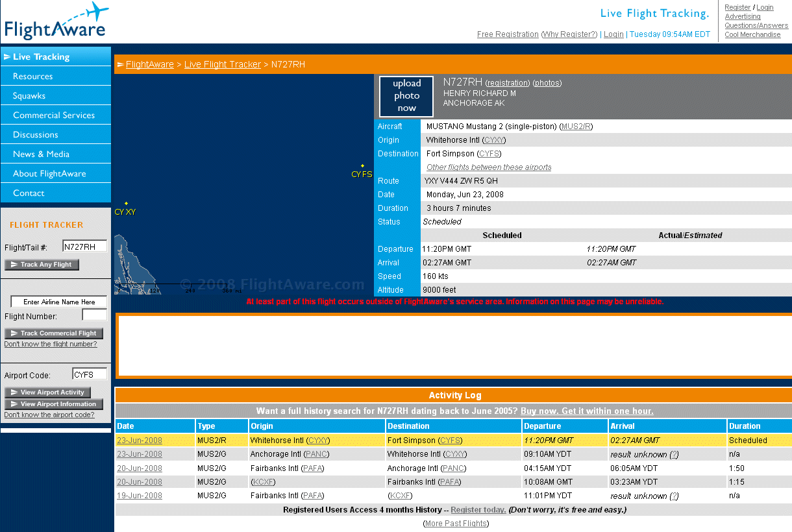Open News & Media menu item
The image size is (792, 532).
pyautogui.click(x=56, y=154)
